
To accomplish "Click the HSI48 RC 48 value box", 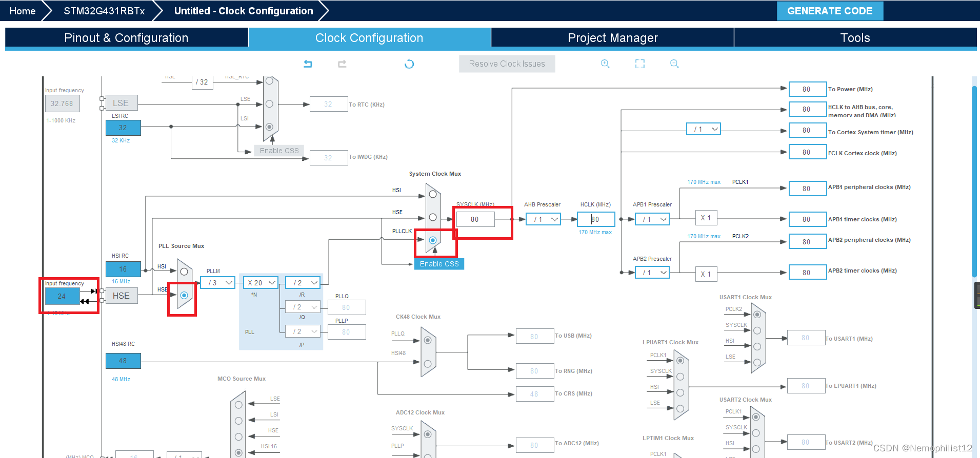I will pyautogui.click(x=123, y=361).
